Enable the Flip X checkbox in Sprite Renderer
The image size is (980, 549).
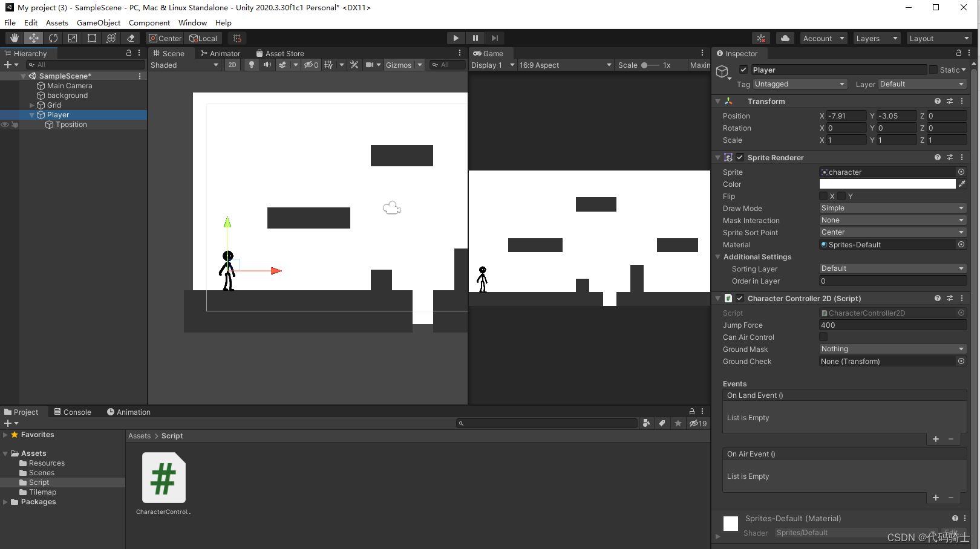tap(823, 196)
